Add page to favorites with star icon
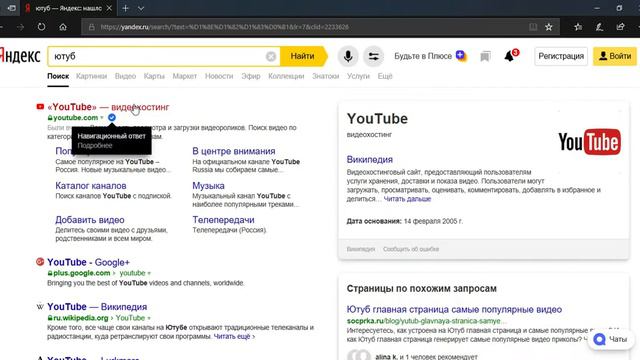The height and width of the screenshot is (360, 640). click(549, 27)
